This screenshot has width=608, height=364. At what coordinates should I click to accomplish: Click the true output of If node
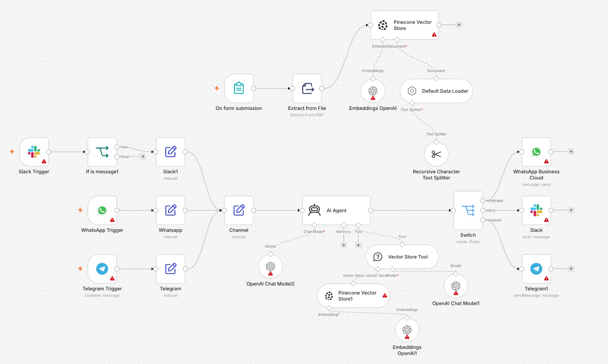[117, 147]
